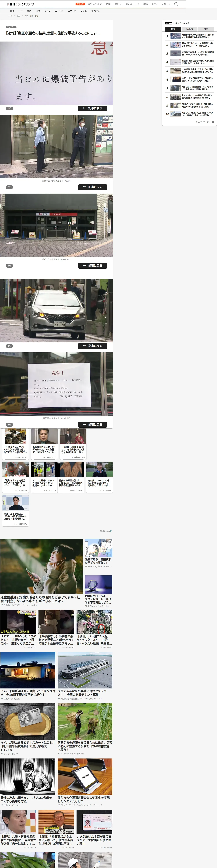Select the 国際 category
This screenshot has height=868, width=217.
[x=38, y=11]
